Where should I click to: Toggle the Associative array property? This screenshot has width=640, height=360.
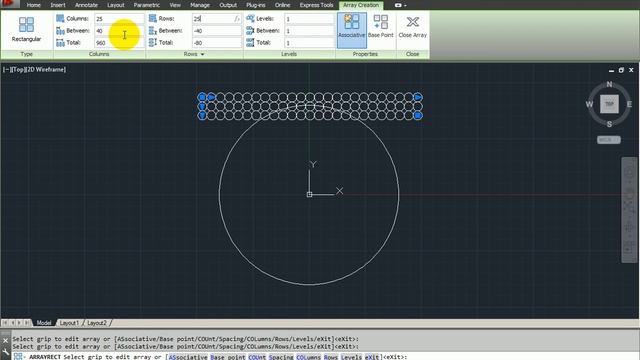pyautogui.click(x=351, y=29)
